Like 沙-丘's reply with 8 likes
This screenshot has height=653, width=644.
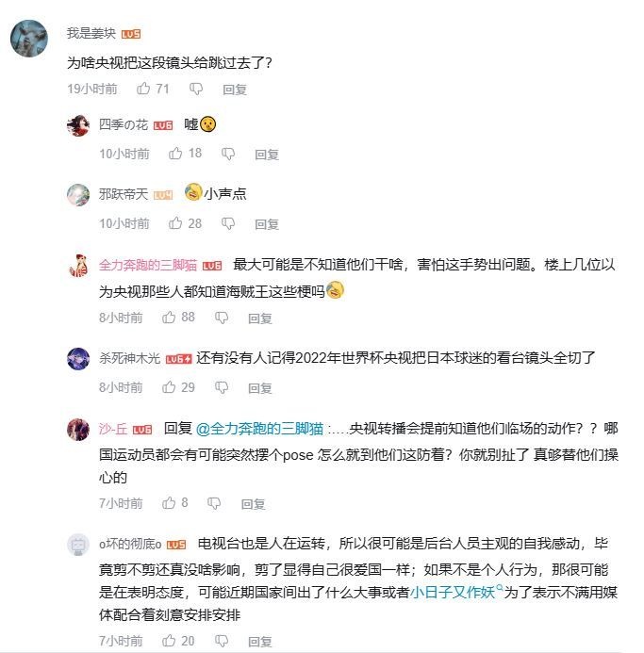pyautogui.click(x=169, y=503)
